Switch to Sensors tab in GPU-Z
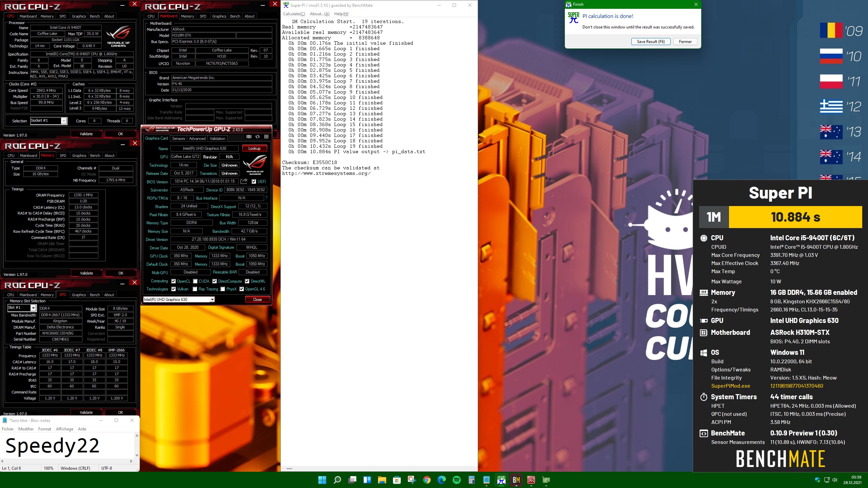 [x=178, y=138]
